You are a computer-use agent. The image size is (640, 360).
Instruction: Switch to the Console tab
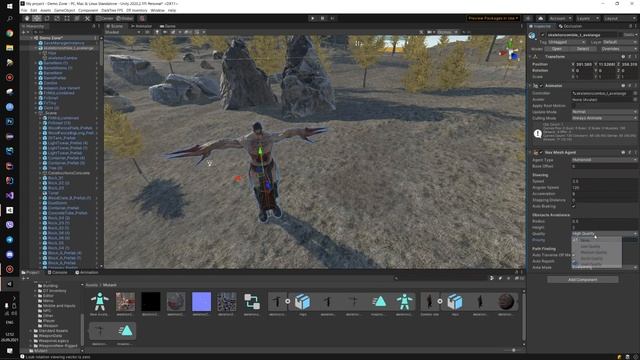point(58,272)
